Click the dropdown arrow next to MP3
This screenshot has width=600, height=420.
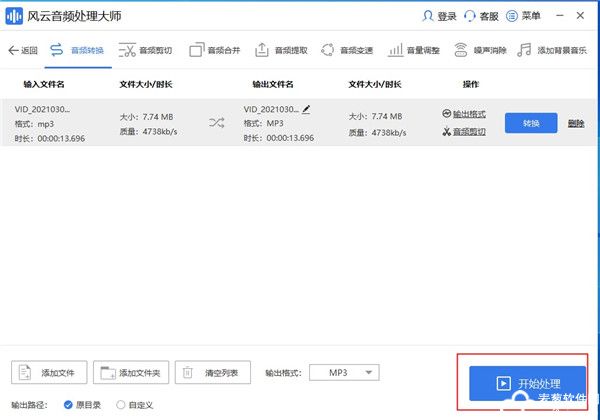pos(369,373)
